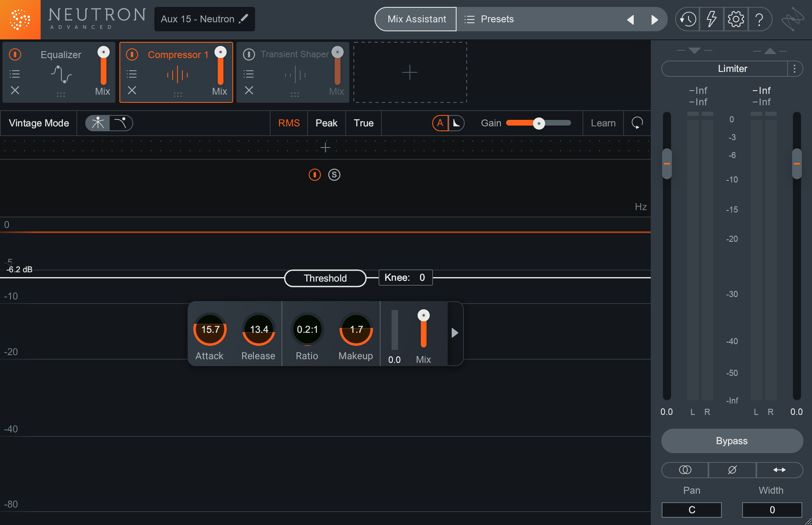Open the Limiter options three-dot menu

tap(795, 69)
